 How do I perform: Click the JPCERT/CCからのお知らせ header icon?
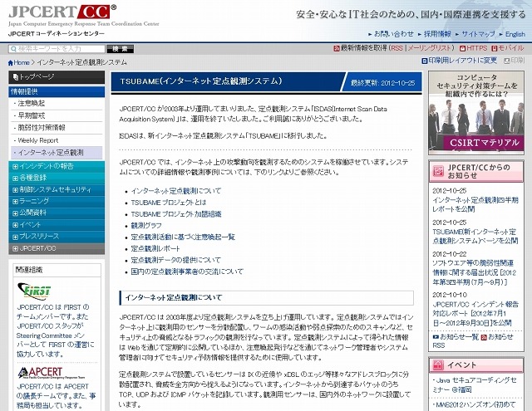pos(438,171)
